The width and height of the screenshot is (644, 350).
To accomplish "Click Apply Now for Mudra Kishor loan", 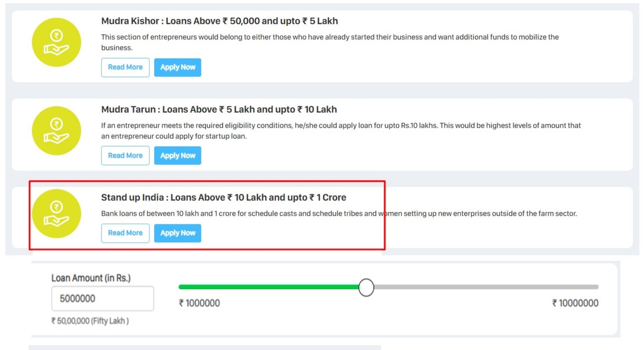I will (177, 67).
